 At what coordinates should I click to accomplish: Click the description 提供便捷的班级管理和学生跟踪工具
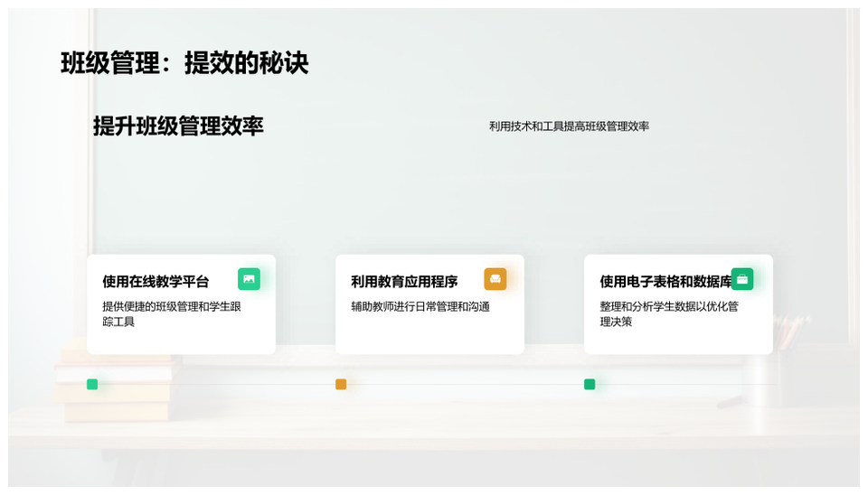(x=172, y=313)
